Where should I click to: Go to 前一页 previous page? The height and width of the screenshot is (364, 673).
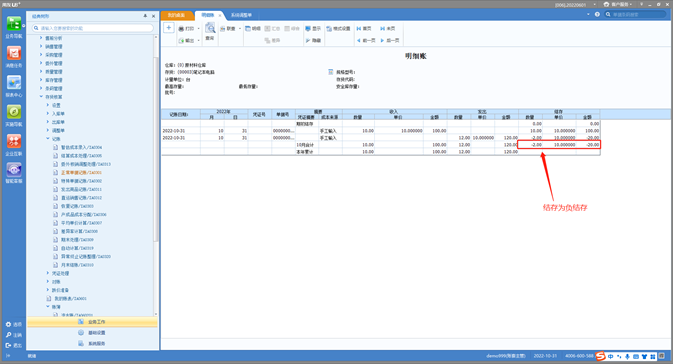pos(366,40)
